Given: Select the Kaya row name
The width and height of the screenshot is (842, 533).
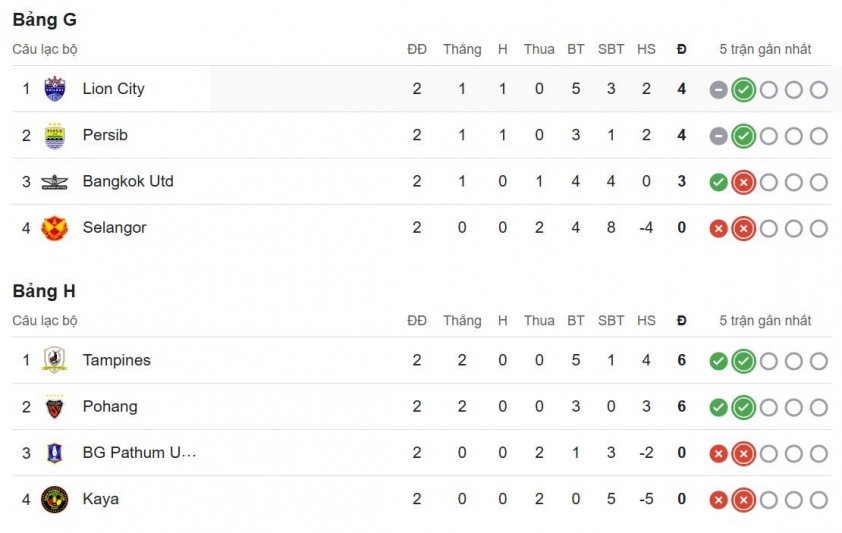Looking at the screenshot, I should [x=100, y=499].
